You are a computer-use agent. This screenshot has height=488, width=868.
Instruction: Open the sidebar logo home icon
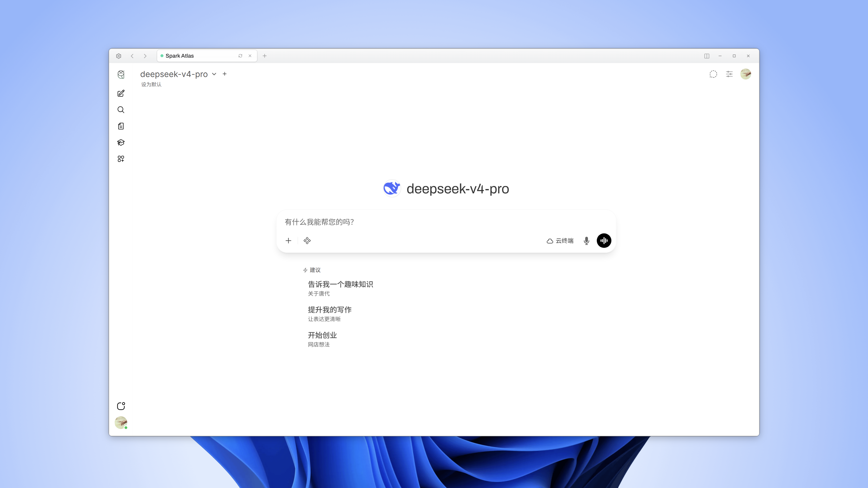coord(121,74)
